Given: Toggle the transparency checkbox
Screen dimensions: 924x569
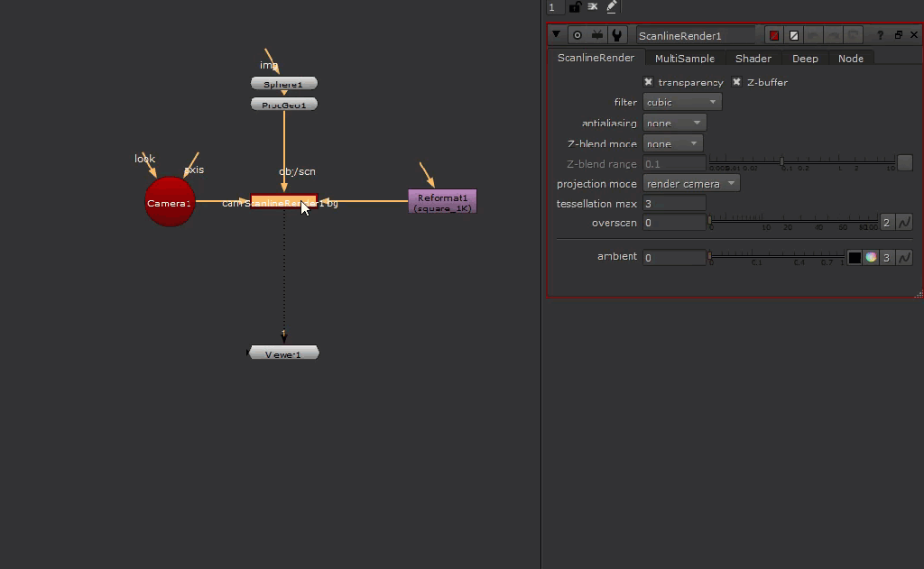Looking at the screenshot, I should click(x=648, y=82).
